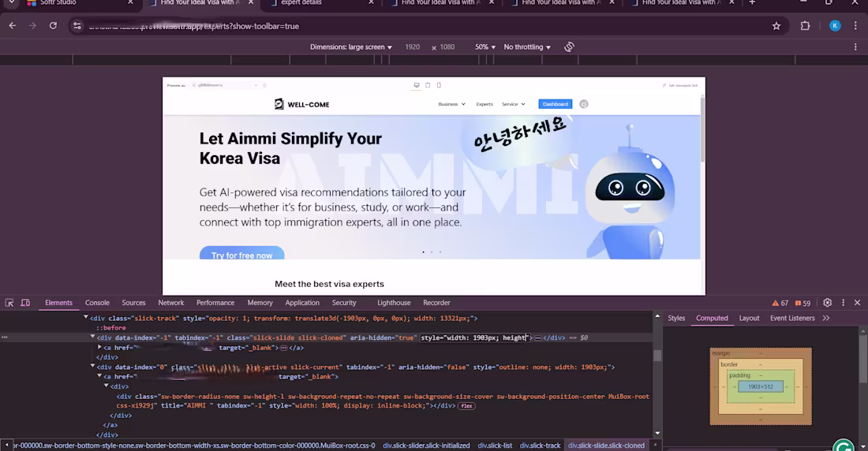Open the Preview as user dropdown
The width and height of the screenshot is (868, 451).
point(225,85)
